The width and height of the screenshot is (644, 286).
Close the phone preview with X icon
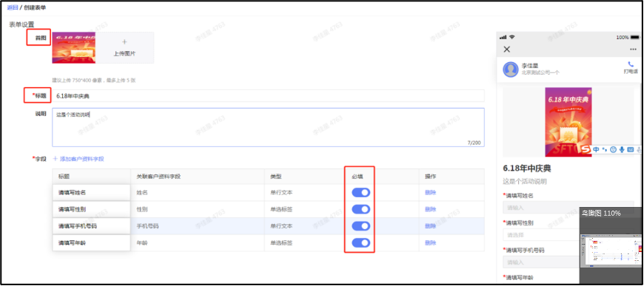click(507, 50)
